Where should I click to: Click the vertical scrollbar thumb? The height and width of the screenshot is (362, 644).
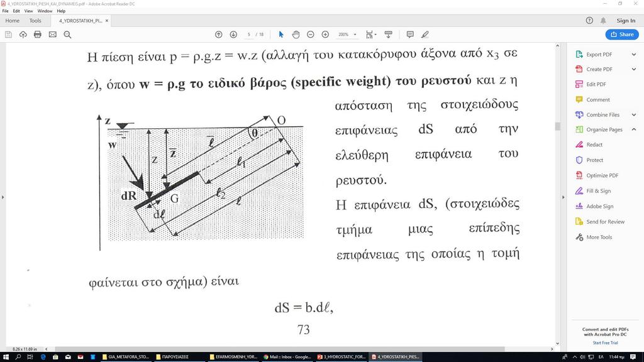557,126
